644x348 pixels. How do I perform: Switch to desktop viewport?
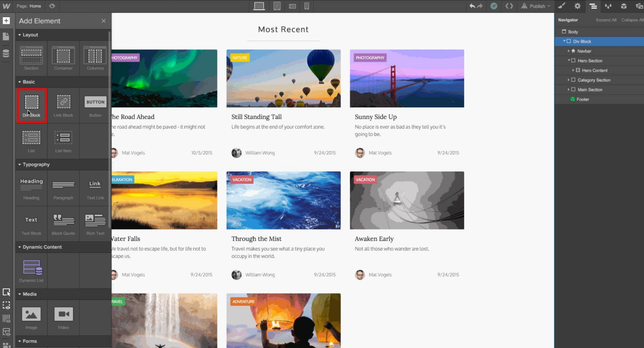pyautogui.click(x=259, y=6)
